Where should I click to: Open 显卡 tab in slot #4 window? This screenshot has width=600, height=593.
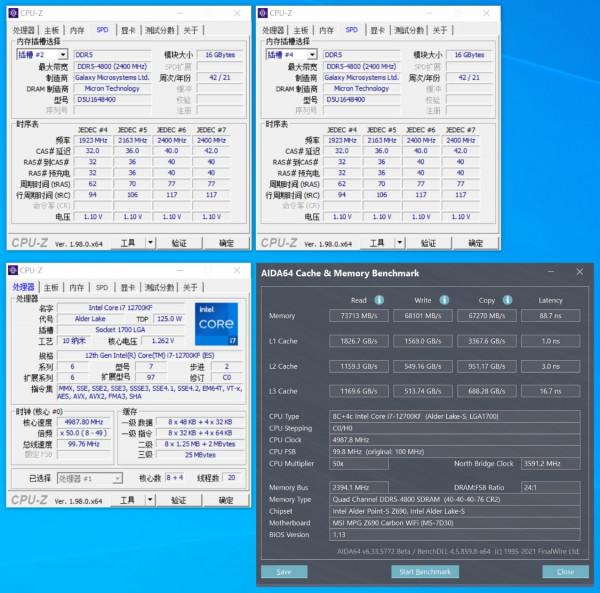[x=377, y=30]
